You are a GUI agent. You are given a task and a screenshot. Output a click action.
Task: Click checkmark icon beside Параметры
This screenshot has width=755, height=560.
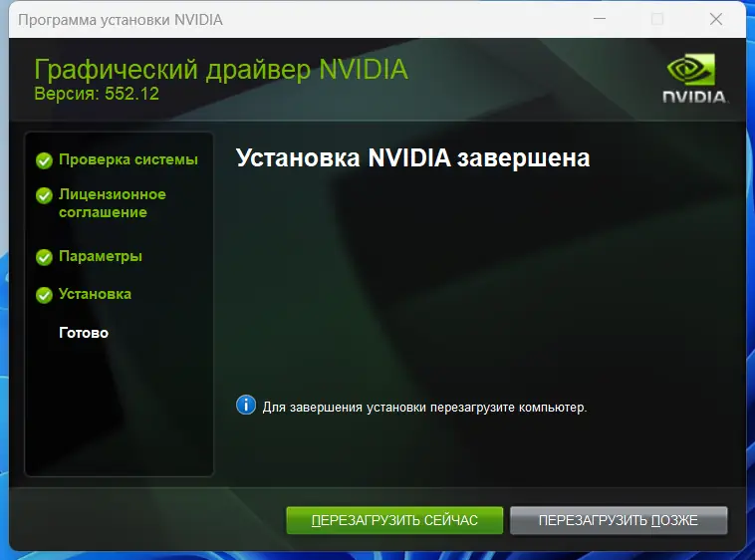click(44, 257)
